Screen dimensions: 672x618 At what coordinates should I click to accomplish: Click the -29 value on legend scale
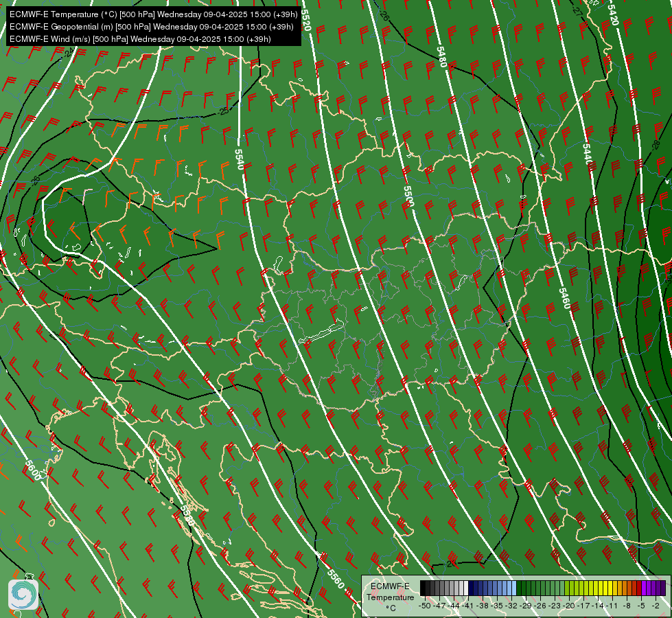(x=525, y=606)
